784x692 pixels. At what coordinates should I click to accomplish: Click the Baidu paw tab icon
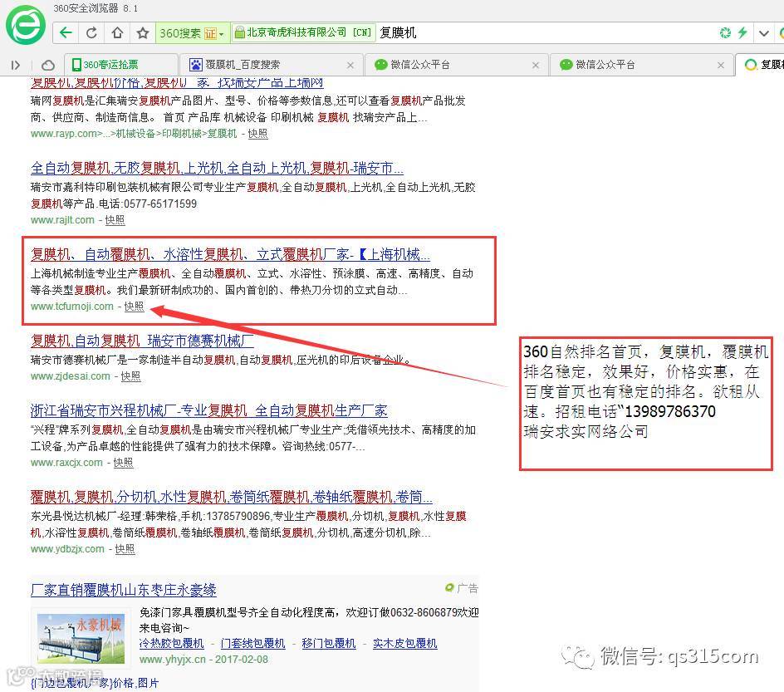point(195,65)
